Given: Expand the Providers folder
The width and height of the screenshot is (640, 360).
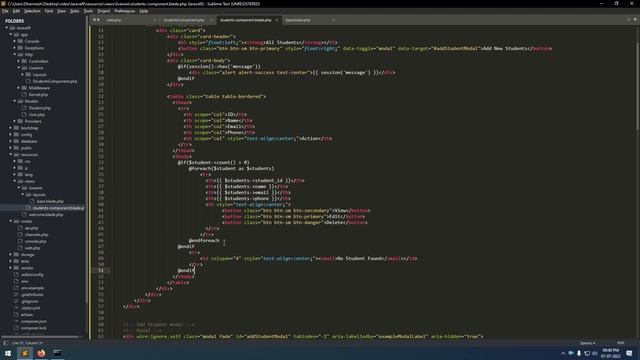Looking at the screenshot, I should [x=15, y=121].
